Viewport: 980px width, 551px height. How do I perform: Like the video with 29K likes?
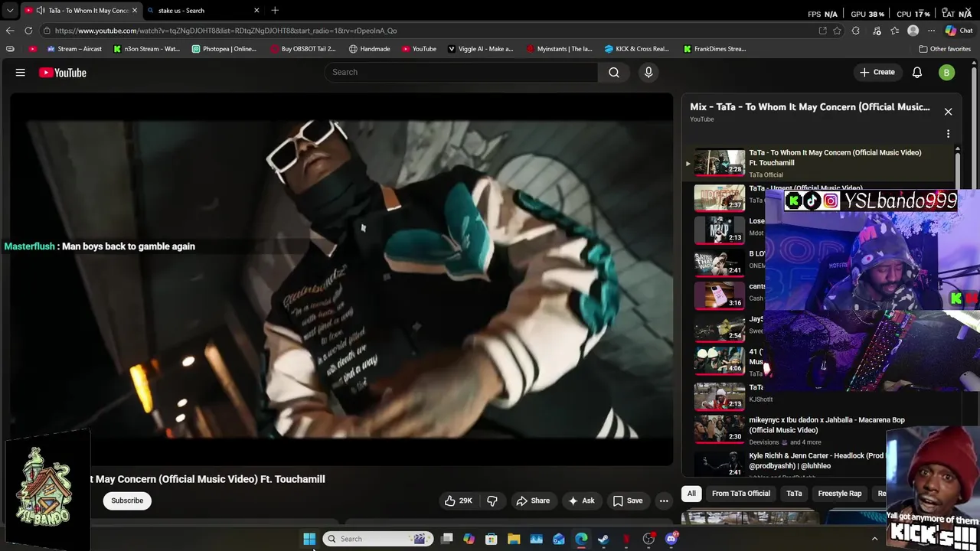(458, 500)
